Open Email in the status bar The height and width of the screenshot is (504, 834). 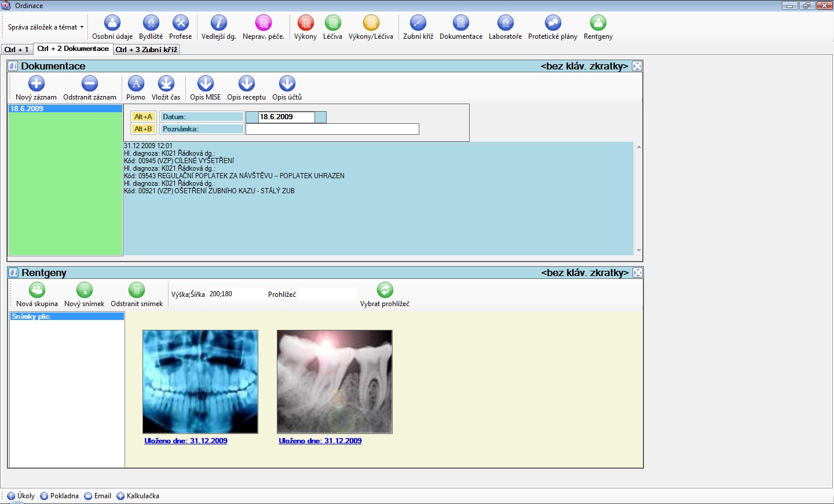[97, 496]
